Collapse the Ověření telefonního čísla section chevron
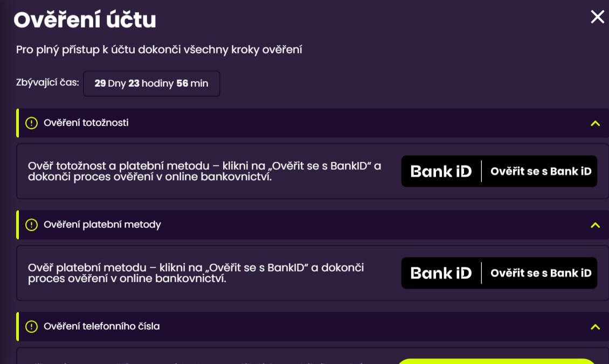 [595, 327]
